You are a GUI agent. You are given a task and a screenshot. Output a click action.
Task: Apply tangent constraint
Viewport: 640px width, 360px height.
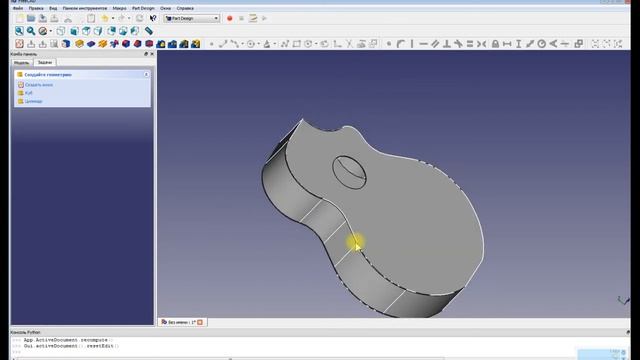coord(458,44)
